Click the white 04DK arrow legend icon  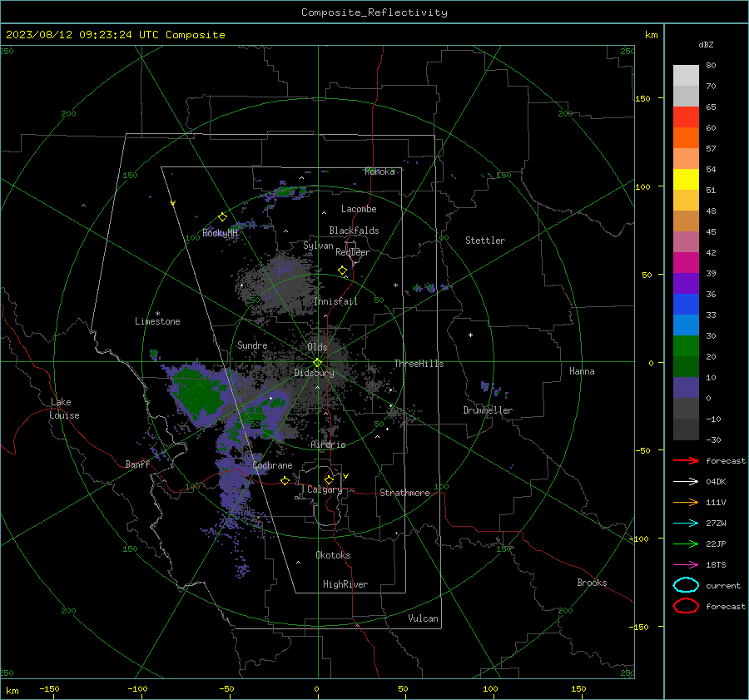(686, 482)
